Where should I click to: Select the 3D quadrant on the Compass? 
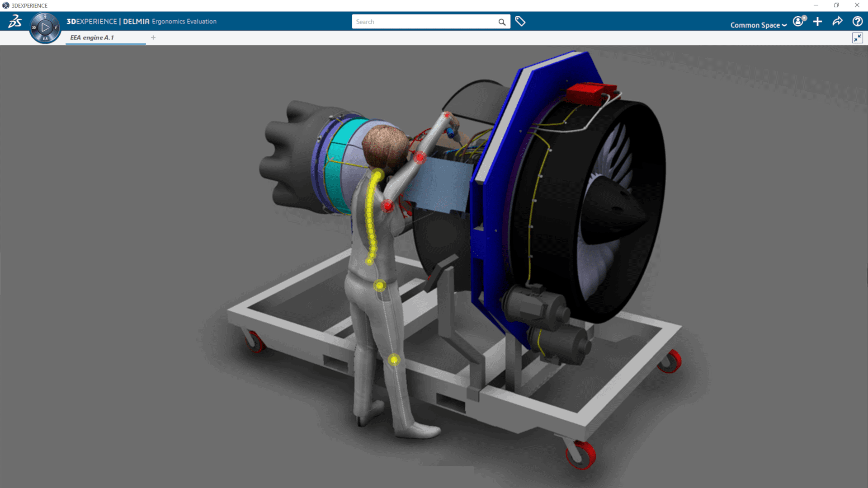click(x=34, y=28)
